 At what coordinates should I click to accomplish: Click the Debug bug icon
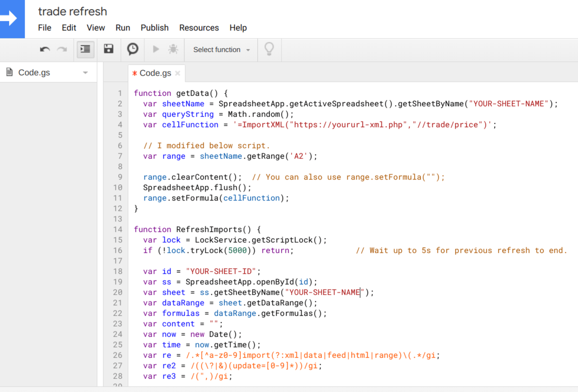click(x=173, y=49)
